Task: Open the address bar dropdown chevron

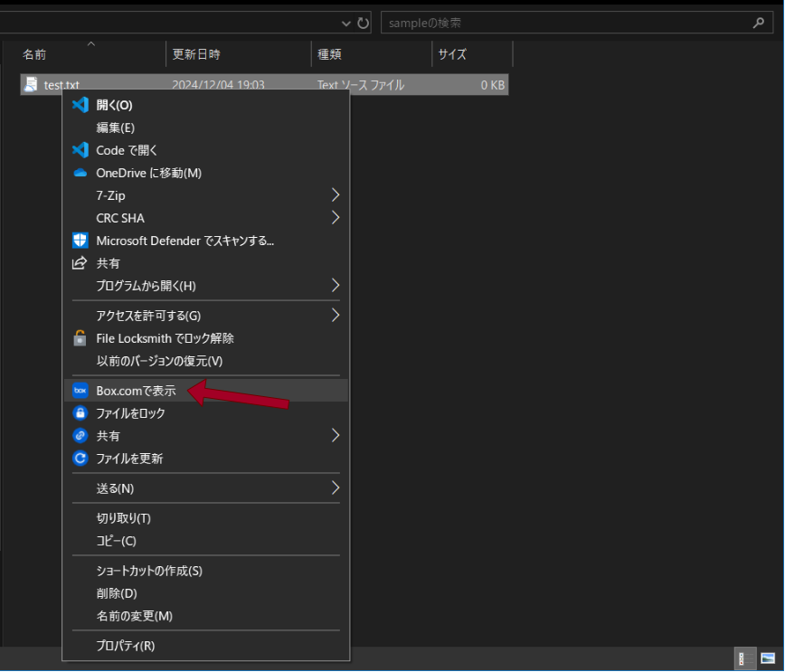Action: 345,23
